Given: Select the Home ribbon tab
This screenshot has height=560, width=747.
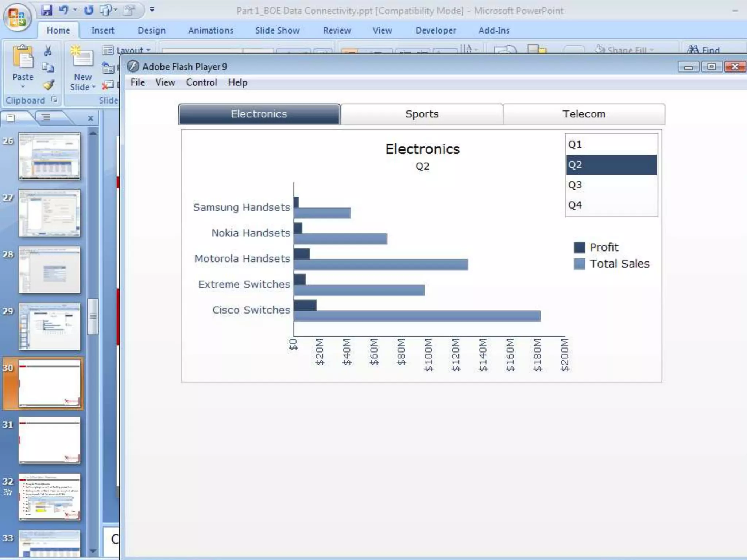Looking at the screenshot, I should pyautogui.click(x=58, y=31).
